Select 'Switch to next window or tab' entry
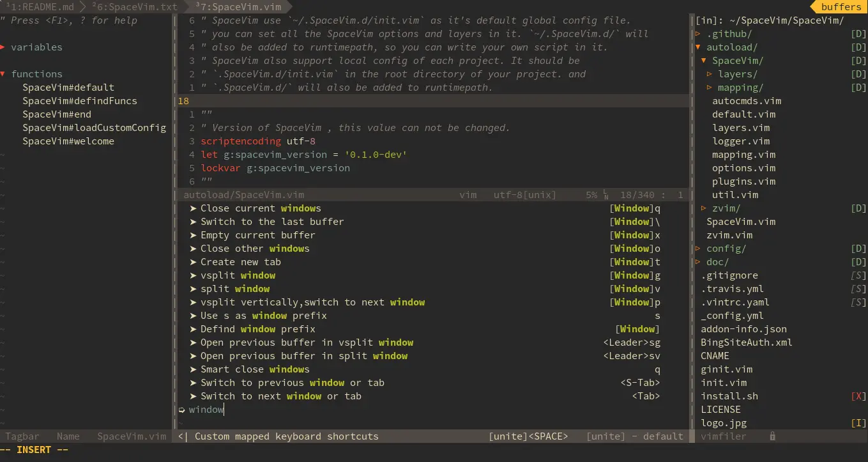This screenshot has height=462, width=868. [425, 396]
